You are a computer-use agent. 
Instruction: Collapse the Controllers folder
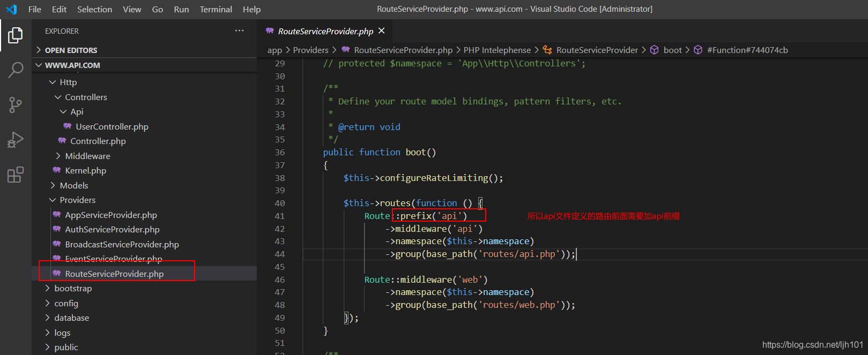point(58,97)
